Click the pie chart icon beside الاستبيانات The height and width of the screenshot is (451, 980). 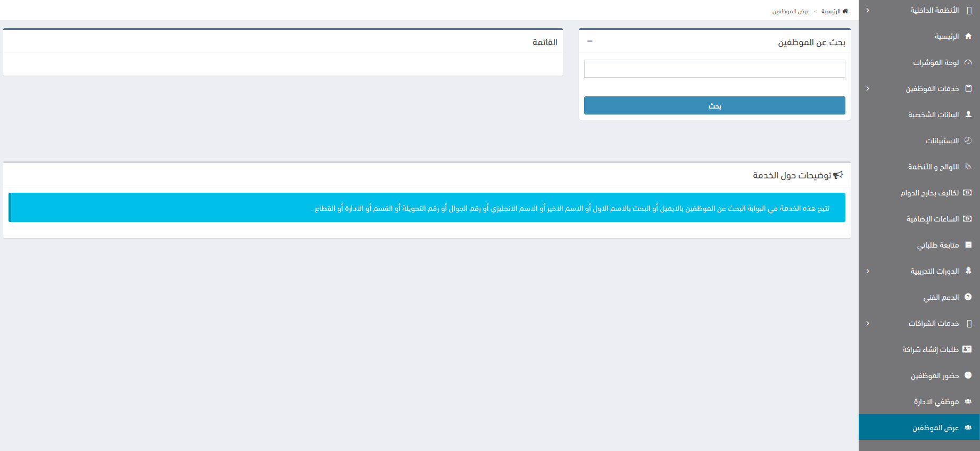[x=968, y=141]
